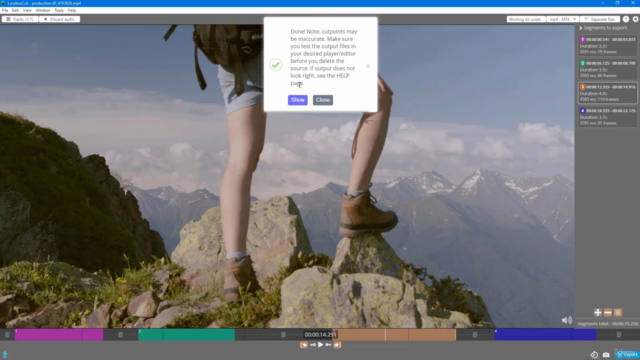Collapse the Segments to export panel

(581, 28)
